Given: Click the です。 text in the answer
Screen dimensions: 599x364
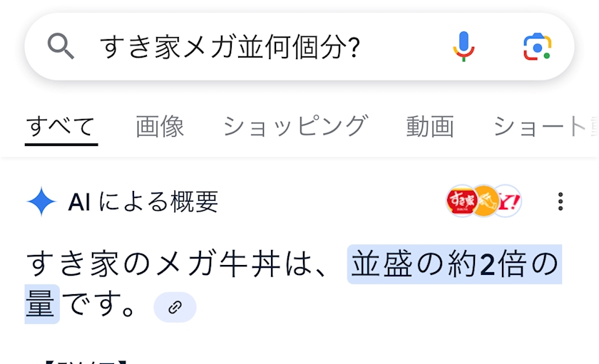Looking at the screenshot, I should (x=101, y=305).
